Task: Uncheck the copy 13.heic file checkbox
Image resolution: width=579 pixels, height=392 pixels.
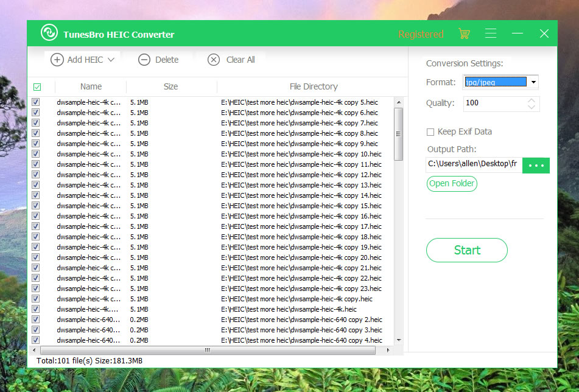Action: point(35,185)
